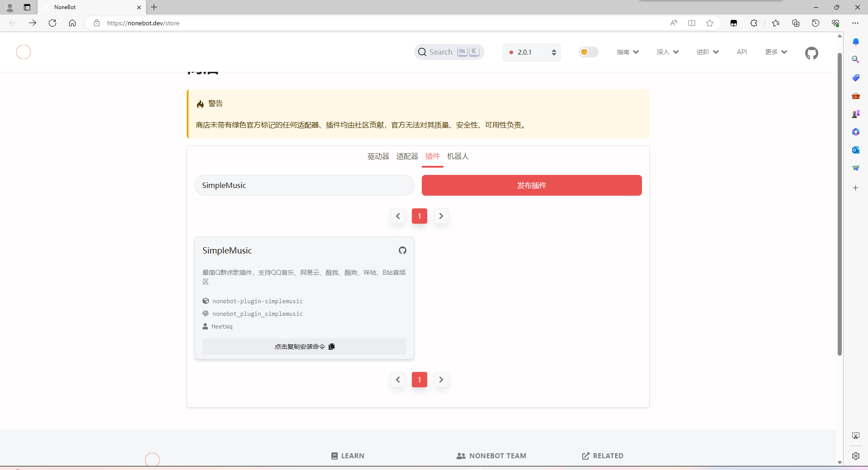Switch to the 机器人 tab
Viewport: 868px width, 470px height.
coord(458,156)
